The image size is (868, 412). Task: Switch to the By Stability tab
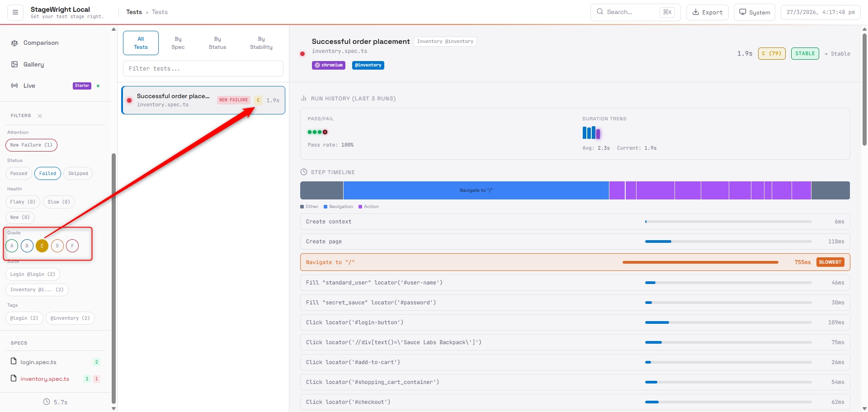pos(261,43)
